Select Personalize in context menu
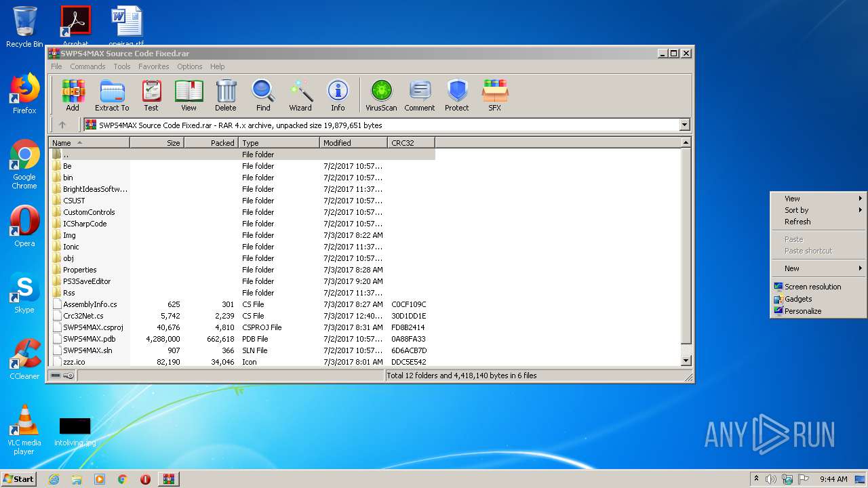 (818, 311)
